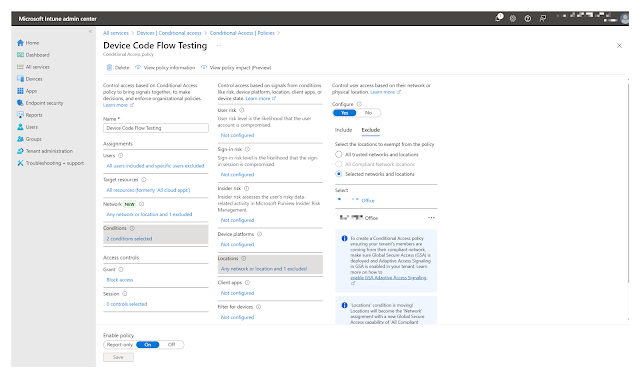The width and height of the screenshot is (640, 378).
Task: Click the policy Name input field
Action: pyautogui.click(x=156, y=128)
